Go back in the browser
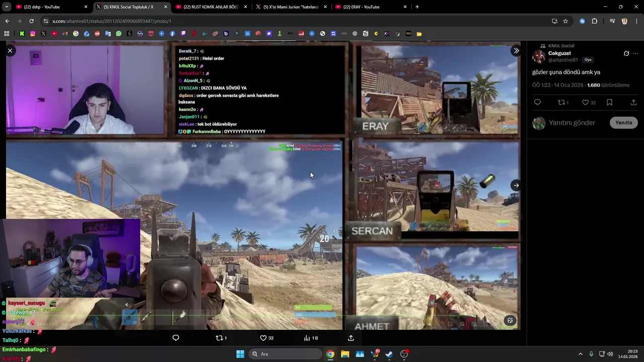644x362 pixels. [7, 21]
